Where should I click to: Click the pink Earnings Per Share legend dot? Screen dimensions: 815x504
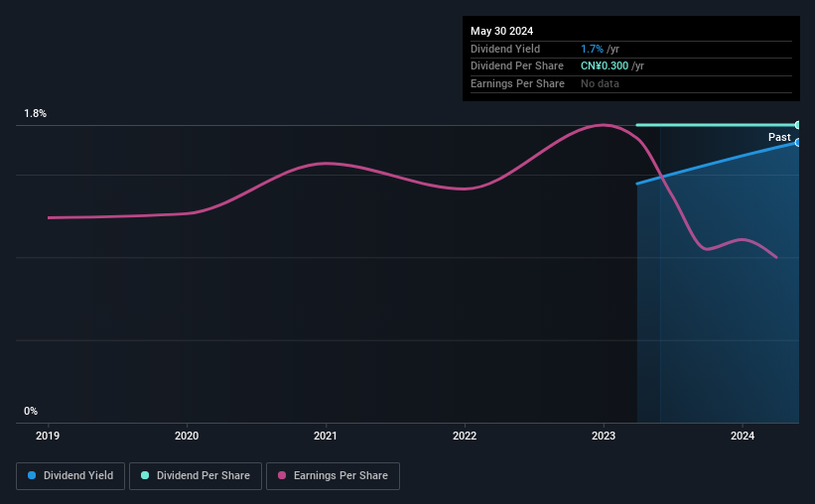pos(282,475)
